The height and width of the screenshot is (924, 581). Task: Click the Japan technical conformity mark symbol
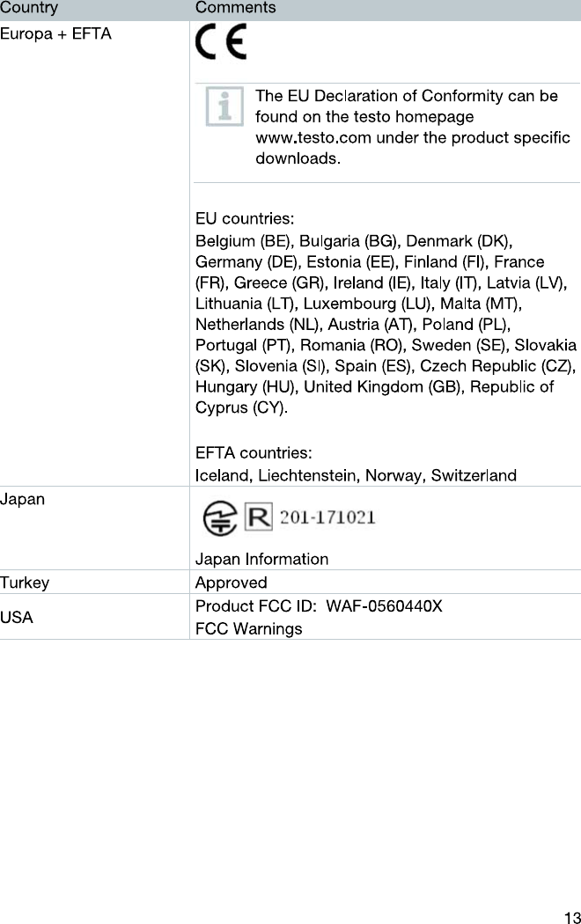219,519
